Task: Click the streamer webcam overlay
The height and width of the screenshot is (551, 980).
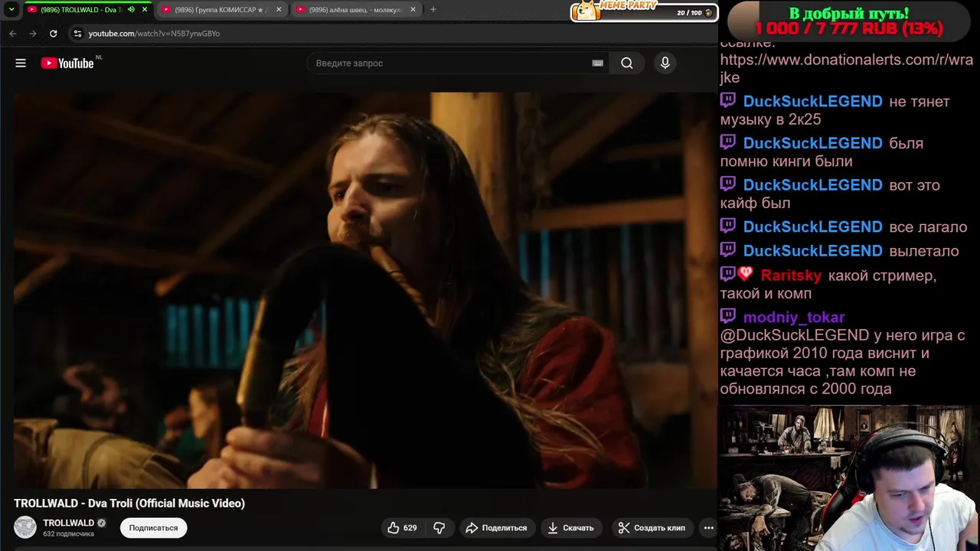Action: click(848, 478)
